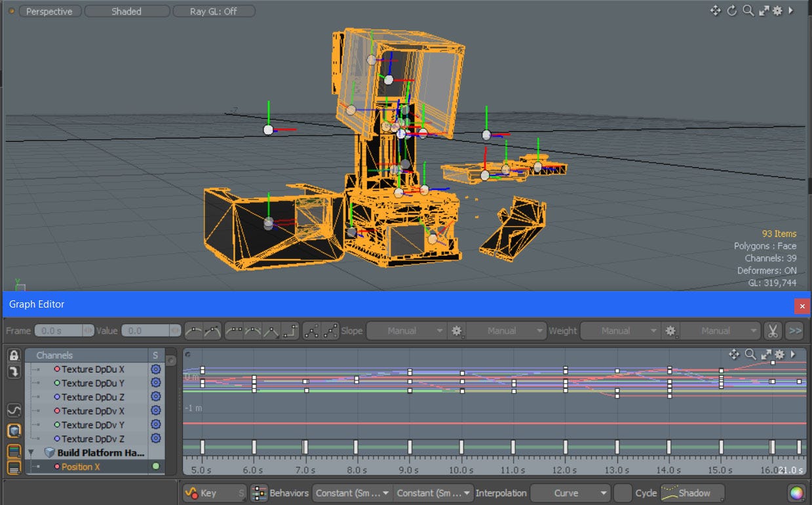This screenshot has height=505, width=812.
Task: Select the stepped key slope icon
Action: 291,331
